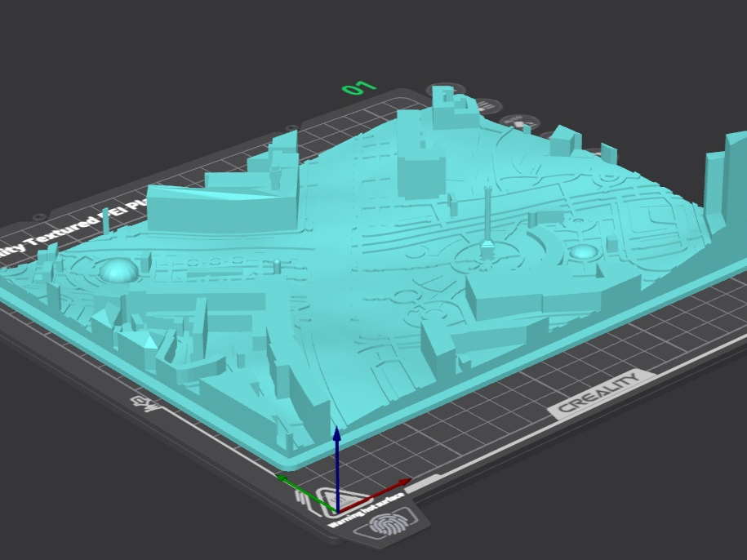Select the green plate number 01 label
This screenshot has width=747, height=560.
tap(358, 88)
